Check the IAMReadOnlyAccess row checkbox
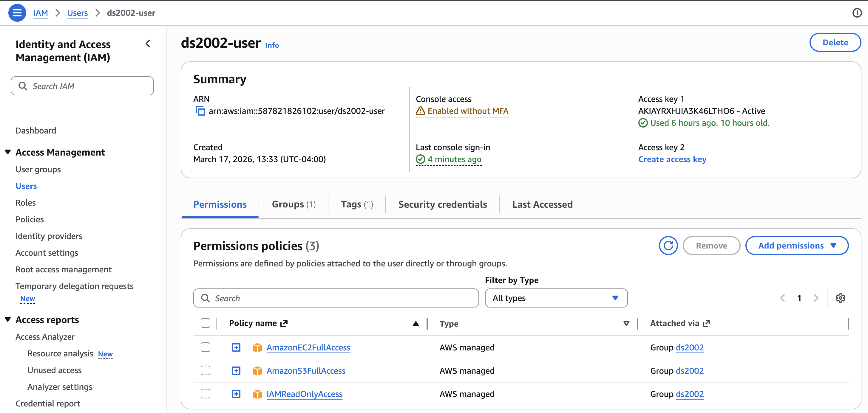868x413 pixels. pyautogui.click(x=205, y=393)
